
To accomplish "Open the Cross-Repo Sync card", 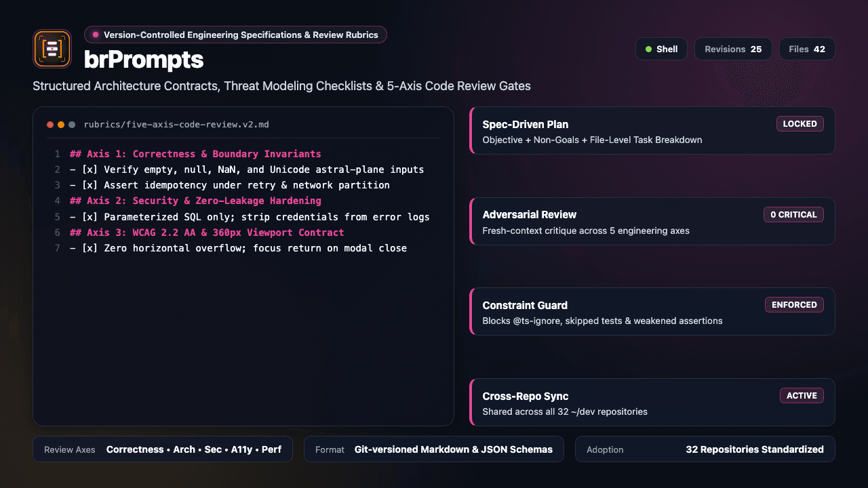I will 652,403.
